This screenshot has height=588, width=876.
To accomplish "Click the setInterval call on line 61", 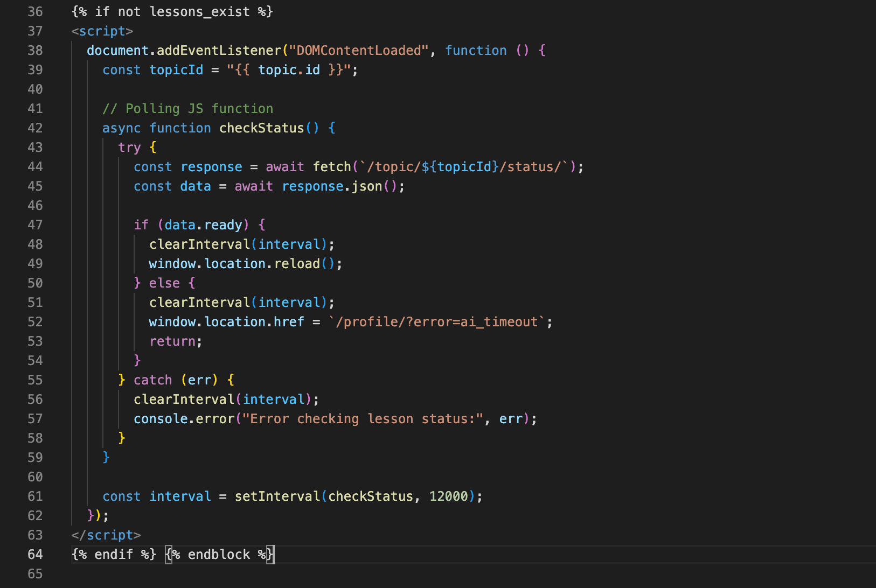I will [277, 496].
